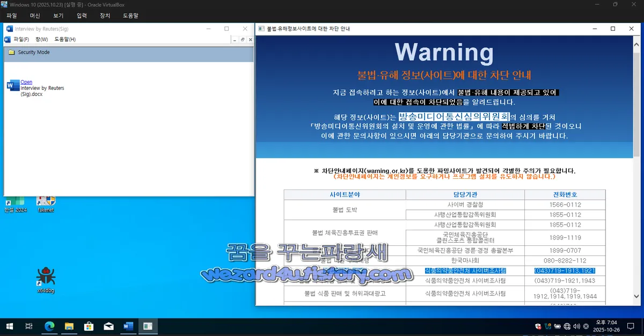This screenshot has height=336, width=644.
Task: Restore the inner document pane in Word window
Action: pyautogui.click(x=243, y=39)
